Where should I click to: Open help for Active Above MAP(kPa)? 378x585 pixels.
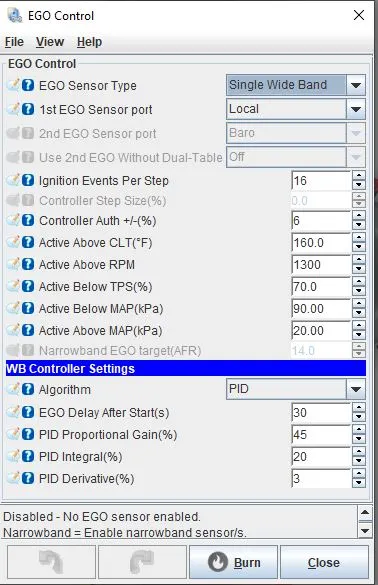pos(28,330)
